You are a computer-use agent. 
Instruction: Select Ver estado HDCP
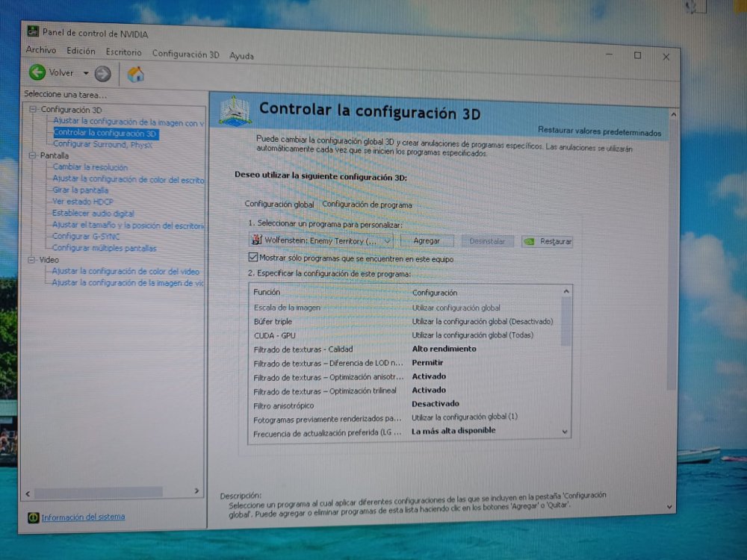(x=82, y=202)
